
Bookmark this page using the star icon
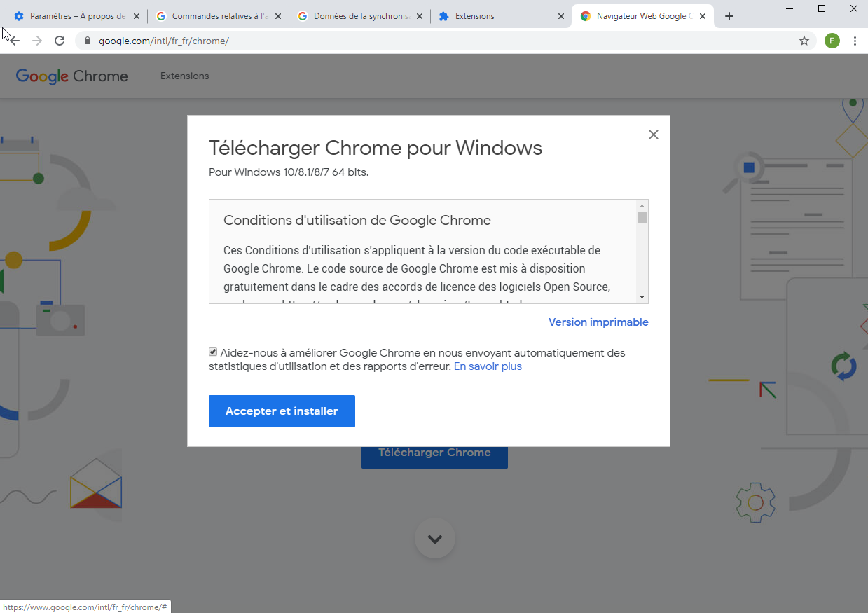804,41
